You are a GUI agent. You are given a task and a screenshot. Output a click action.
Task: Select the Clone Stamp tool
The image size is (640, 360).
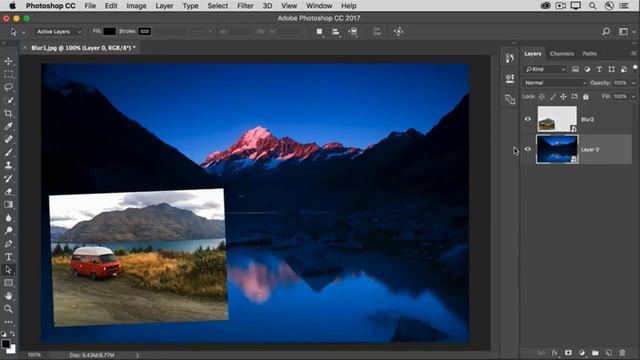pyautogui.click(x=9, y=165)
